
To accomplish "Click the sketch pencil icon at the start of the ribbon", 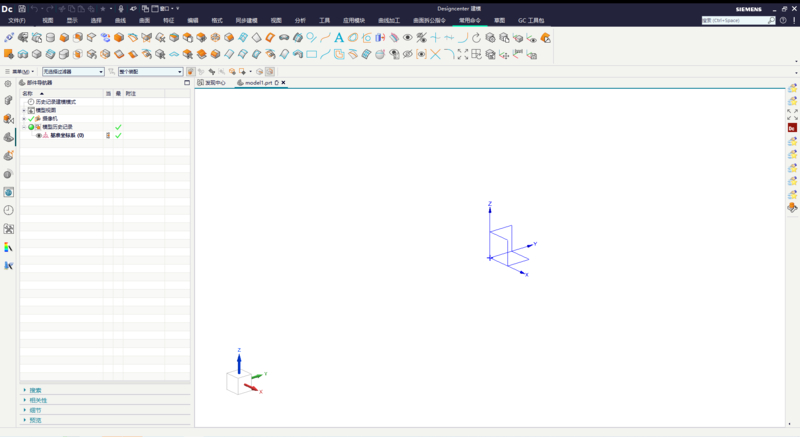I will 9,38.
